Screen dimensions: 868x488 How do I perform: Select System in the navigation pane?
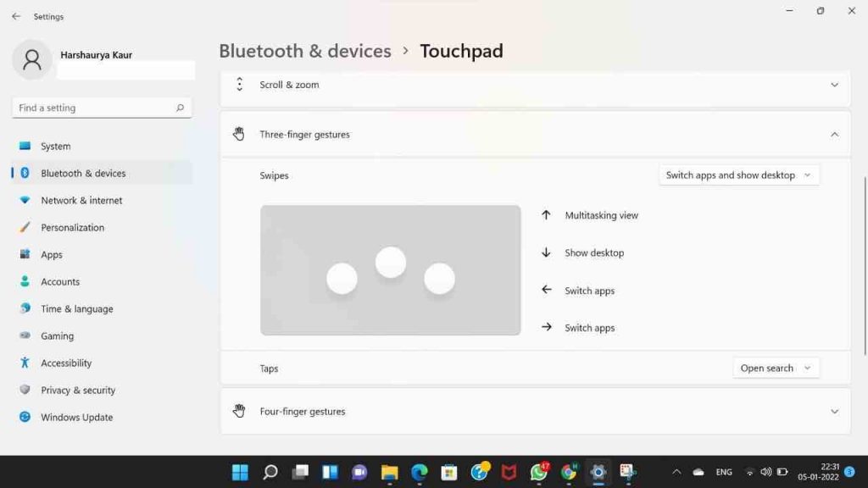[55, 146]
